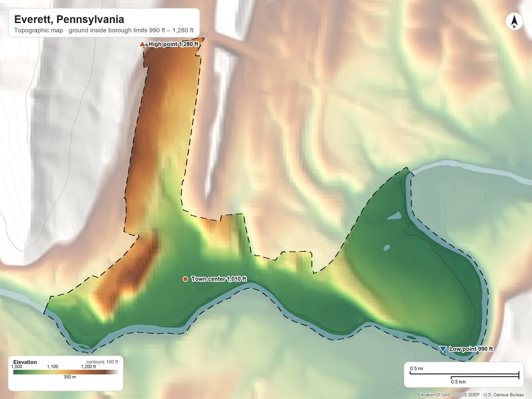Image resolution: width=532 pixels, height=399 pixels.
Task: Click the Town center orange dot marker
Action: (185, 279)
